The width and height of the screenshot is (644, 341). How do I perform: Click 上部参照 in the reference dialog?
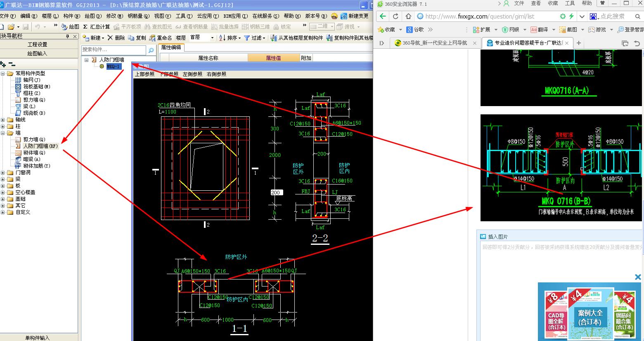coord(145,74)
